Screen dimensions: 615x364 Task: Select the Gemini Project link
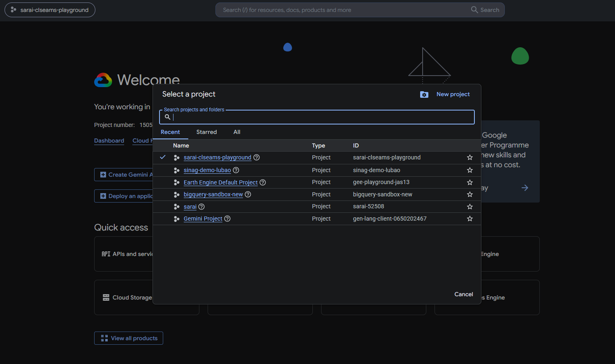pos(203,219)
